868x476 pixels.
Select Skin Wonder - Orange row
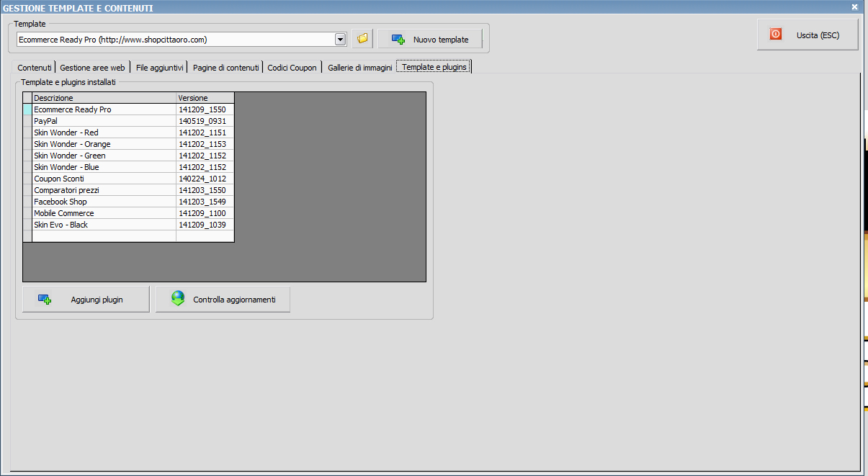click(x=129, y=144)
